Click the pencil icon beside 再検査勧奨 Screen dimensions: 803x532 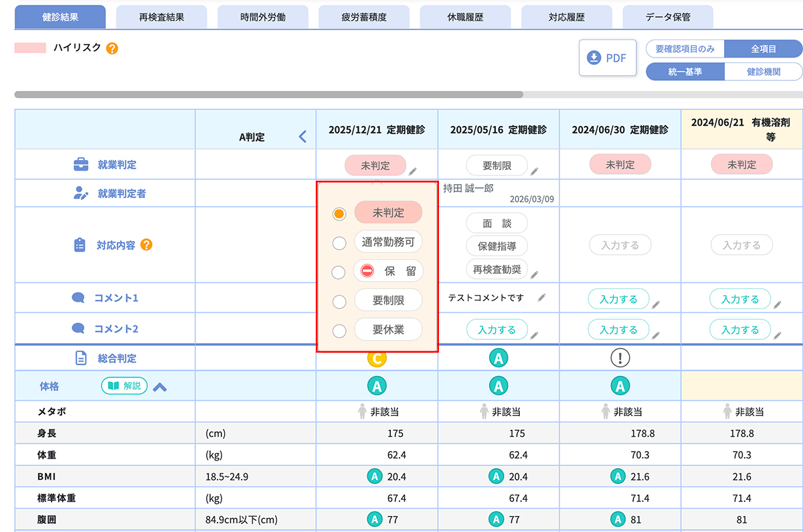tap(534, 274)
